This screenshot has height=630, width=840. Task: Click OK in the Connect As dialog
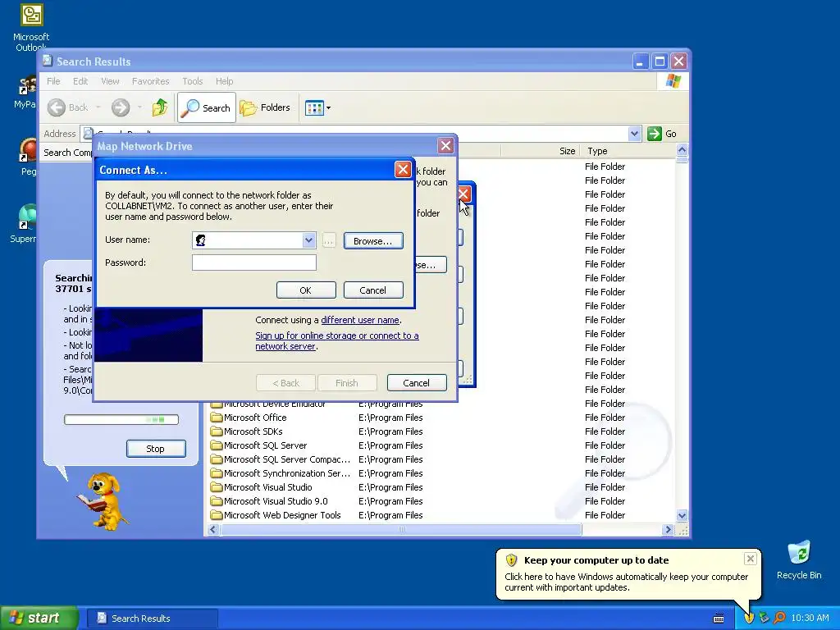coord(306,290)
